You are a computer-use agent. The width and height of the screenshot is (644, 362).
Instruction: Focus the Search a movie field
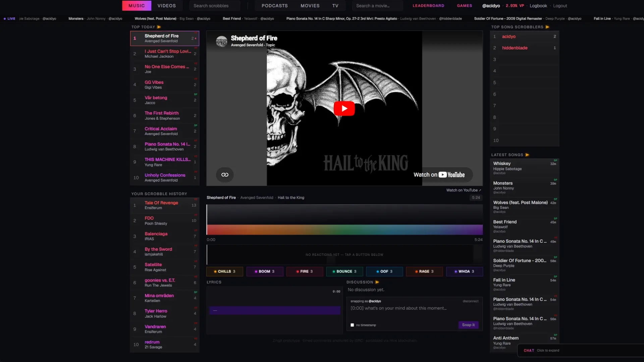(x=377, y=6)
